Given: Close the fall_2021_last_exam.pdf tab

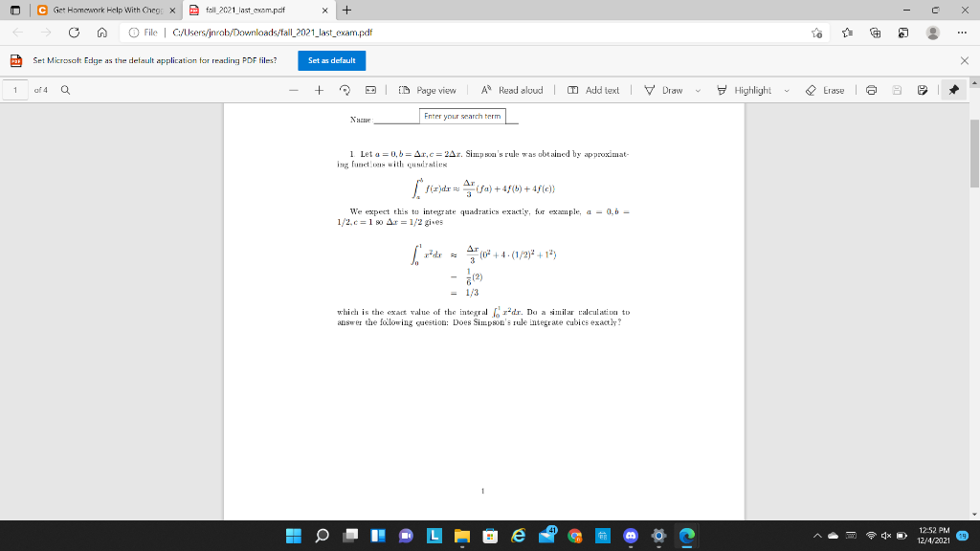Looking at the screenshot, I should 325,11.
